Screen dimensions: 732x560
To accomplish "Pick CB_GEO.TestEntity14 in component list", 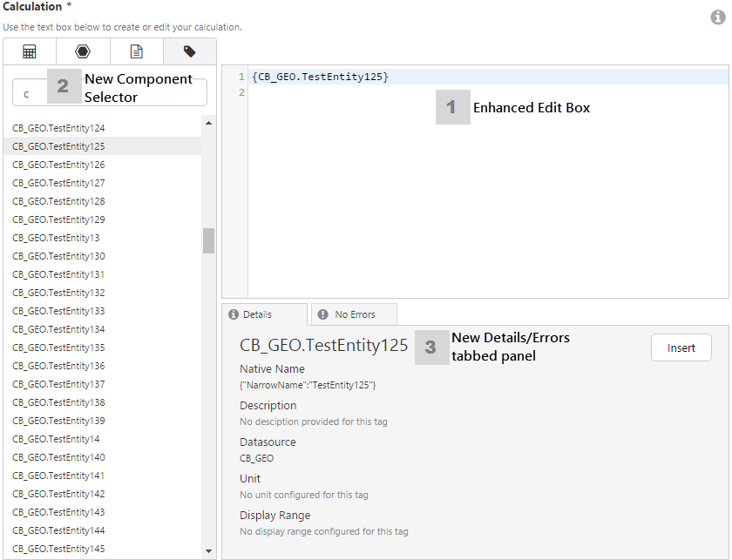I will pyautogui.click(x=56, y=439).
